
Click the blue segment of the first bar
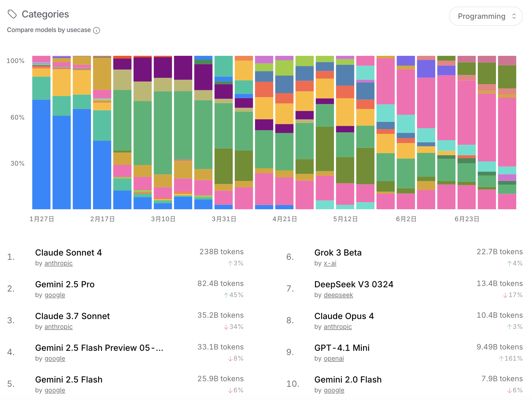[41, 154]
